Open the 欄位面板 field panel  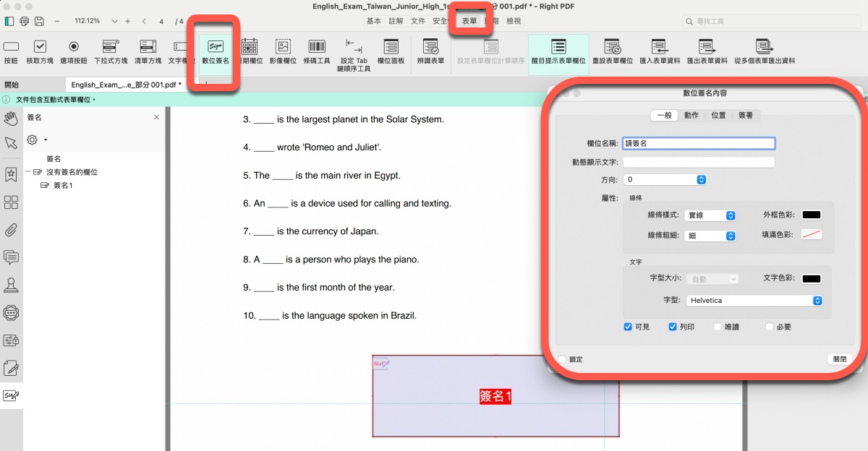(x=391, y=52)
